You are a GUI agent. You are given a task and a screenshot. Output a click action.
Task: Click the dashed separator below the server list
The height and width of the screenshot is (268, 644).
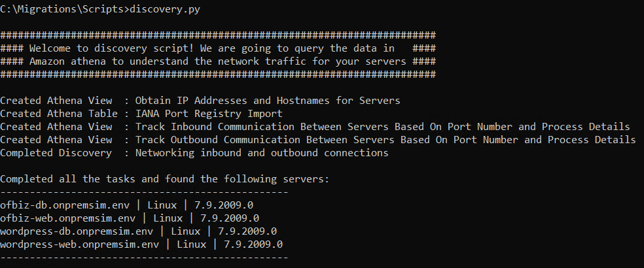tap(144, 258)
